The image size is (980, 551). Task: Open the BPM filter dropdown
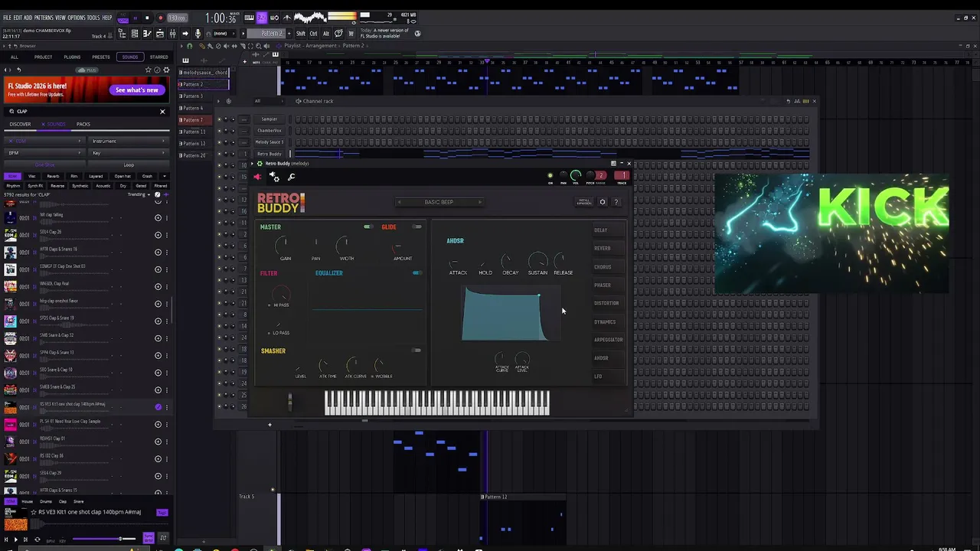[44, 153]
